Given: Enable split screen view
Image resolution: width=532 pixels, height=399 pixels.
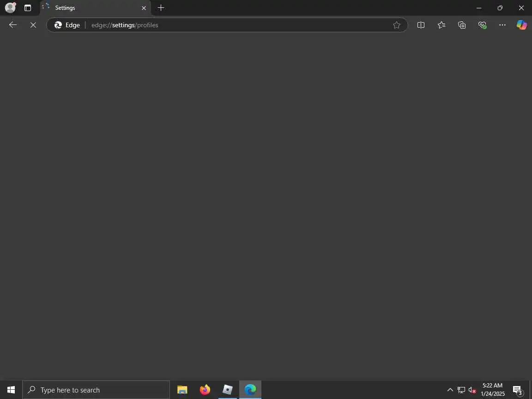Looking at the screenshot, I should (x=421, y=25).
